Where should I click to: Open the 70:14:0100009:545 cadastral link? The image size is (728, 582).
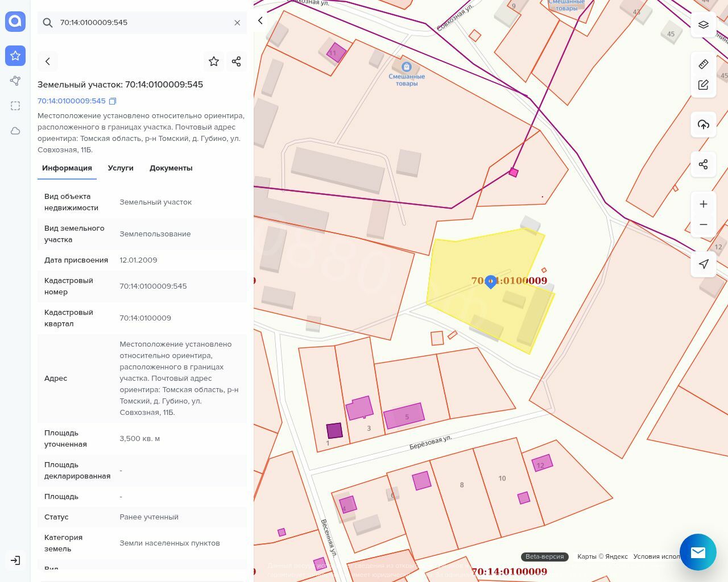(72, 101)
